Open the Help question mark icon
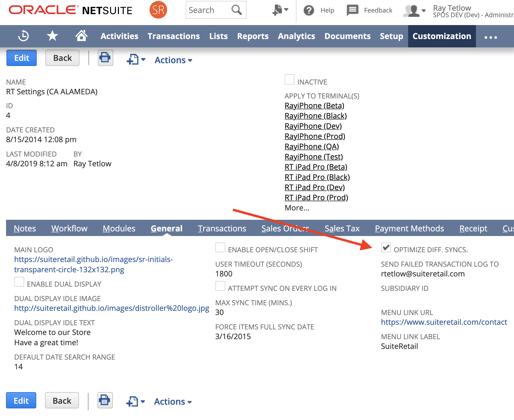This screenshot has height=420, width=514. pos(309,10)
